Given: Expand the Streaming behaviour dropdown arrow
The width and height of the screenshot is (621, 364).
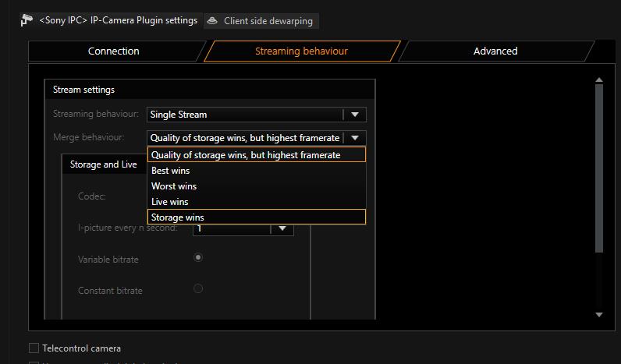Looking at the screenshot, I should coord(355,115).
